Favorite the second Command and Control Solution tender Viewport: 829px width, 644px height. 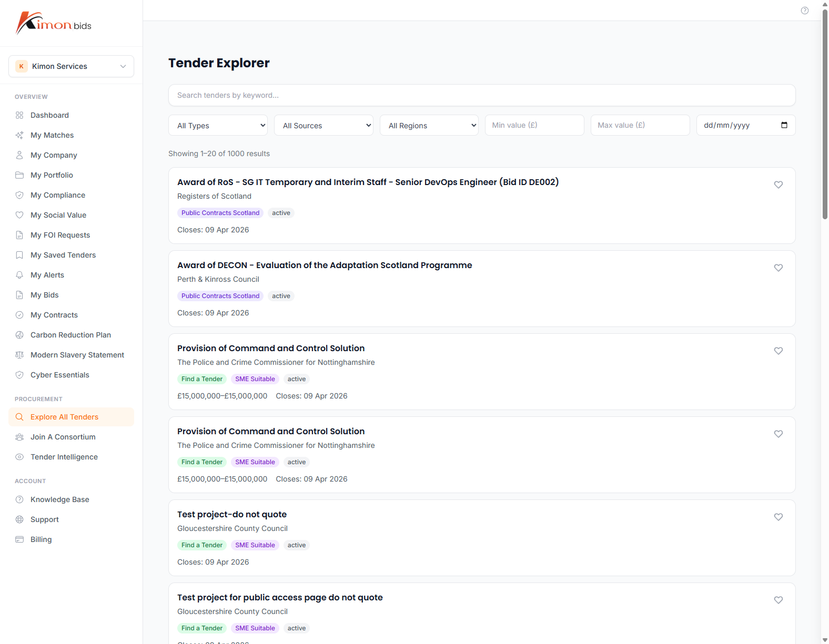(x=779, y=434)
